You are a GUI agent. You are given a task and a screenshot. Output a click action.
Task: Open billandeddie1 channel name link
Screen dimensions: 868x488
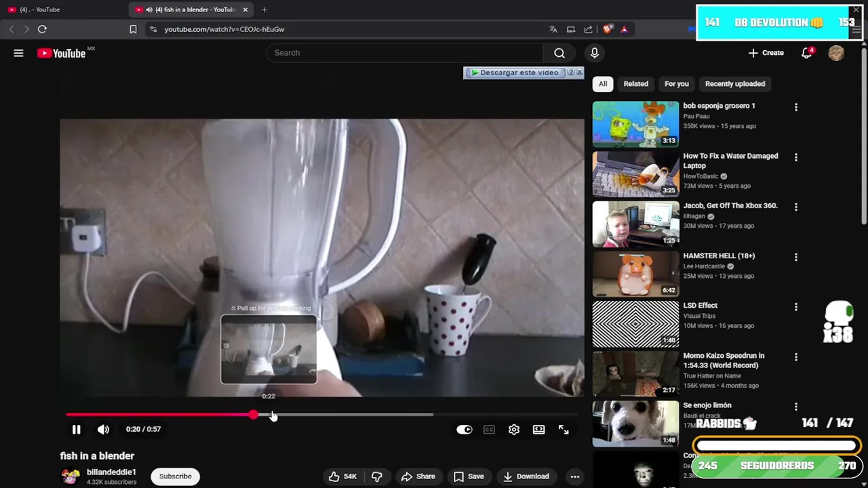click(x=111, y=472)
